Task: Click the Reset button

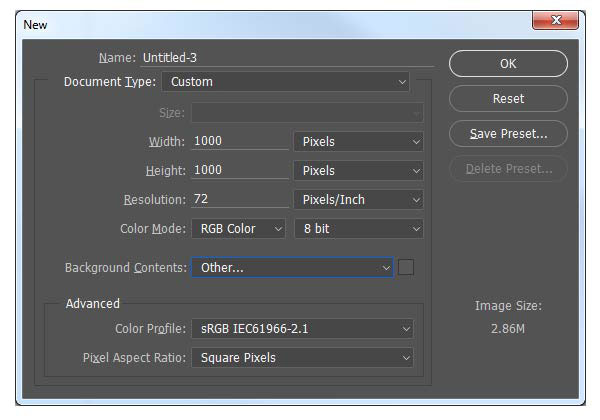Action: (508, 99)
